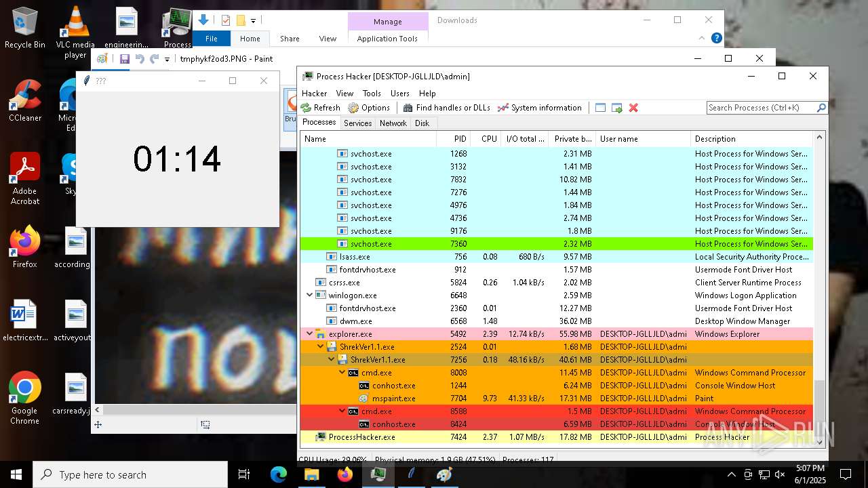Click the Search Processes input field
Image resolution: width=868 pixels, height=488 pixels.
(761, 108)
